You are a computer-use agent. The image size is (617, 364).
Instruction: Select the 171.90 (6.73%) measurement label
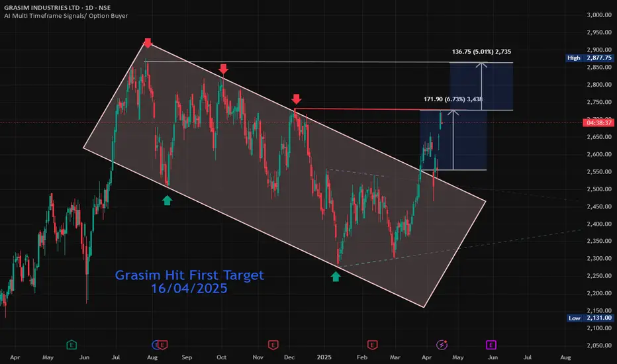pos(453,99)
